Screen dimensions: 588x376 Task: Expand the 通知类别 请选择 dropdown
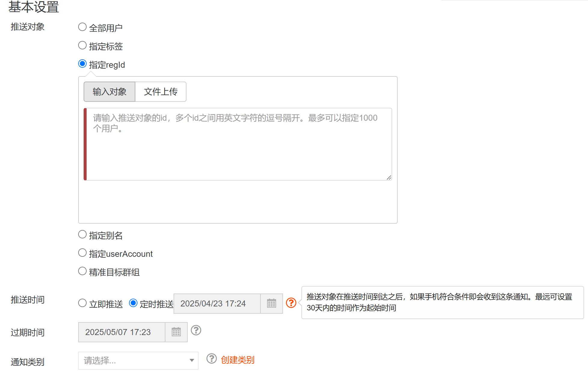pyautogui.click(x=138, y=360)
